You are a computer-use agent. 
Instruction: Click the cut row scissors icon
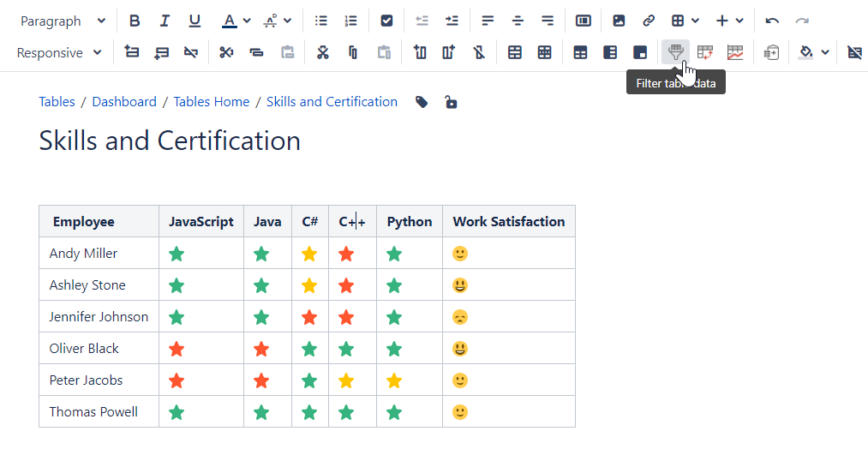tap(226, 53)
